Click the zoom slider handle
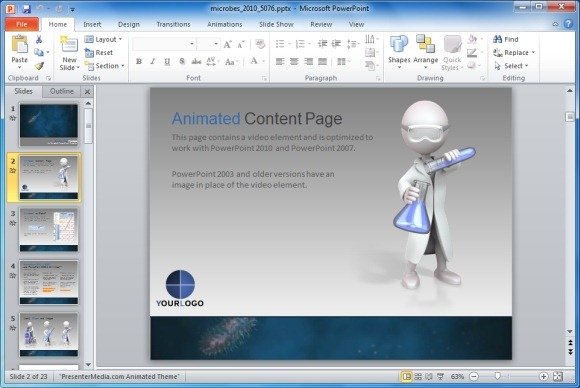 [498, 377]
